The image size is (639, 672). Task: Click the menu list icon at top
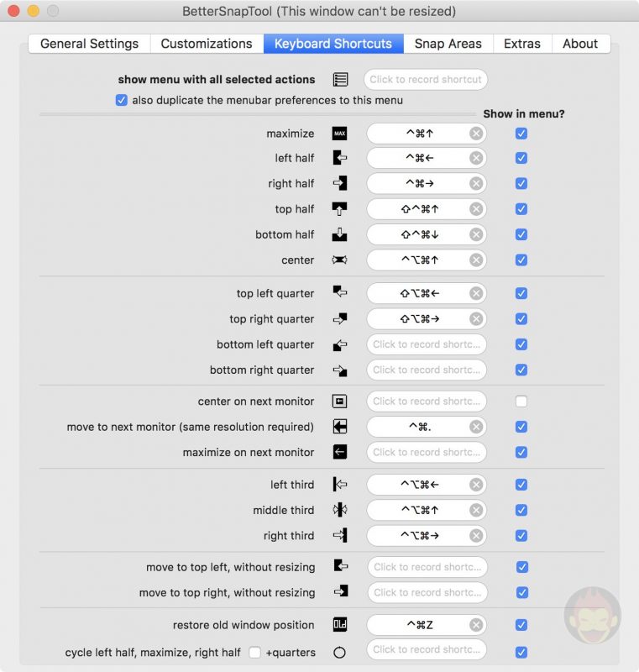tap(339, 79)
